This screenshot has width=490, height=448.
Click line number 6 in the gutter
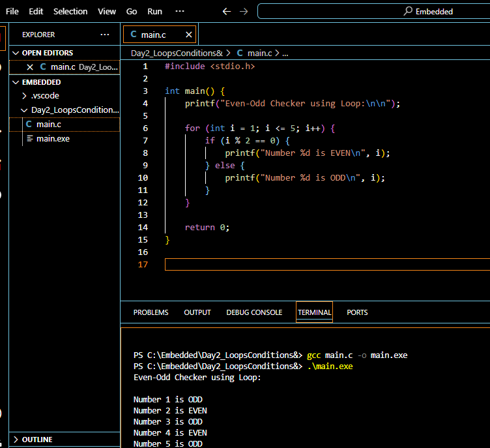coord(145,128)
